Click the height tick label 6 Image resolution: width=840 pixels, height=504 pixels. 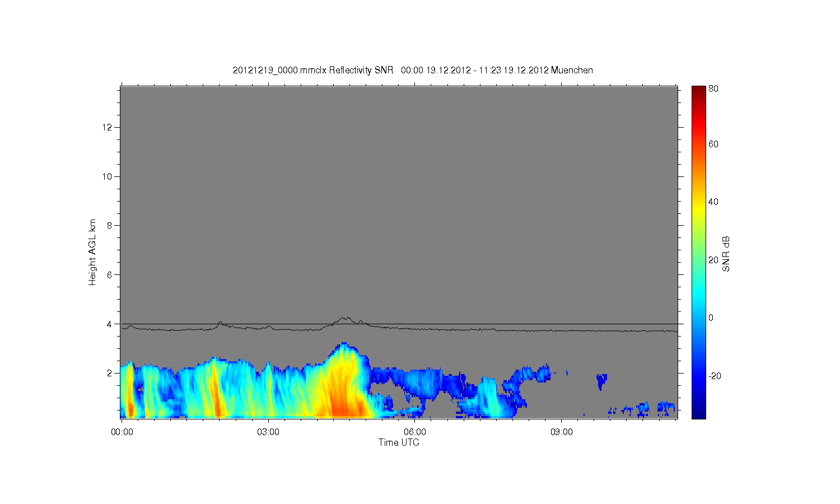click(109, 274)
